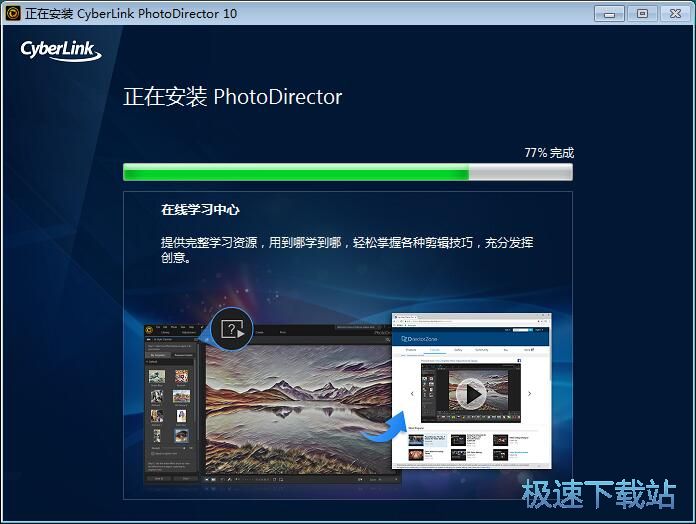696x524 pixels.
Task: Click the CyberLink logo
Action: pyautogui.click(x=61, y=51)
